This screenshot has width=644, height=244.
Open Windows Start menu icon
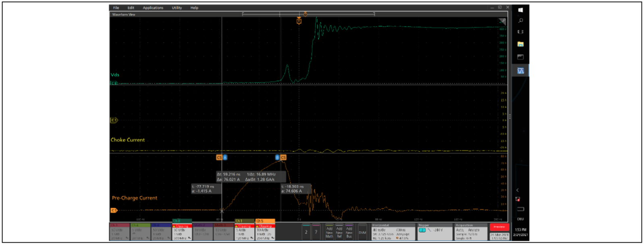click(x=520, y=10)
